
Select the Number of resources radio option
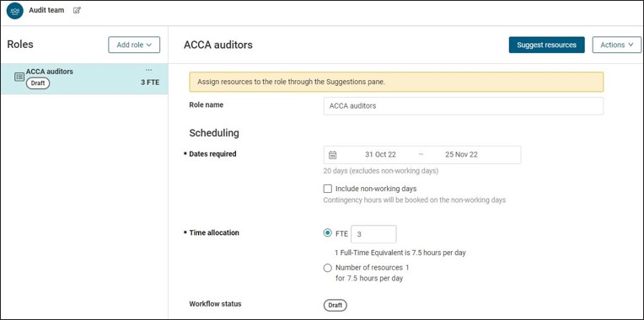(x=327, y=268)
